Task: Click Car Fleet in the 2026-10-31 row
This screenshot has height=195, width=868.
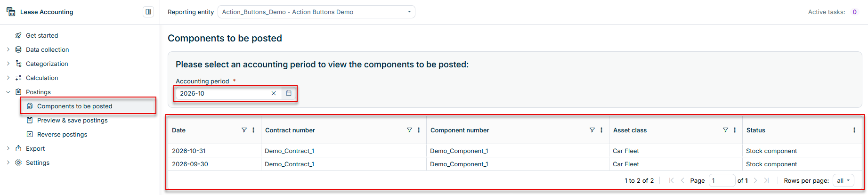Action: [626, 151]
